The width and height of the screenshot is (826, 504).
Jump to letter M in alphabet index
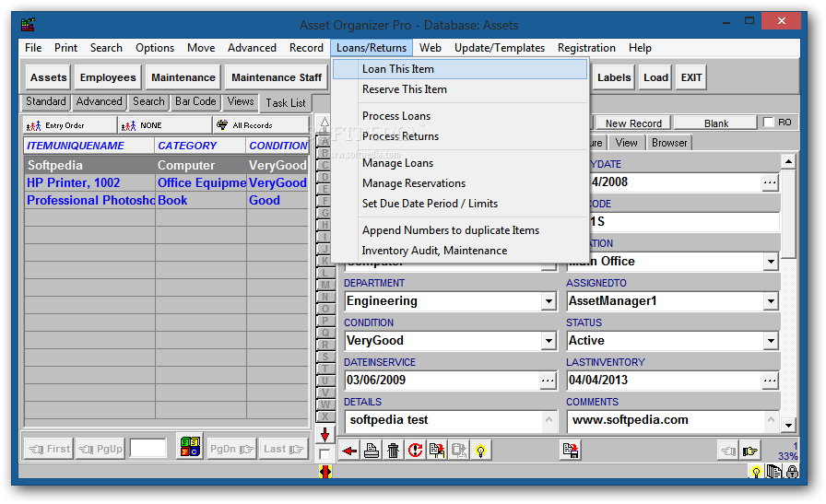[x=325, y=285]
